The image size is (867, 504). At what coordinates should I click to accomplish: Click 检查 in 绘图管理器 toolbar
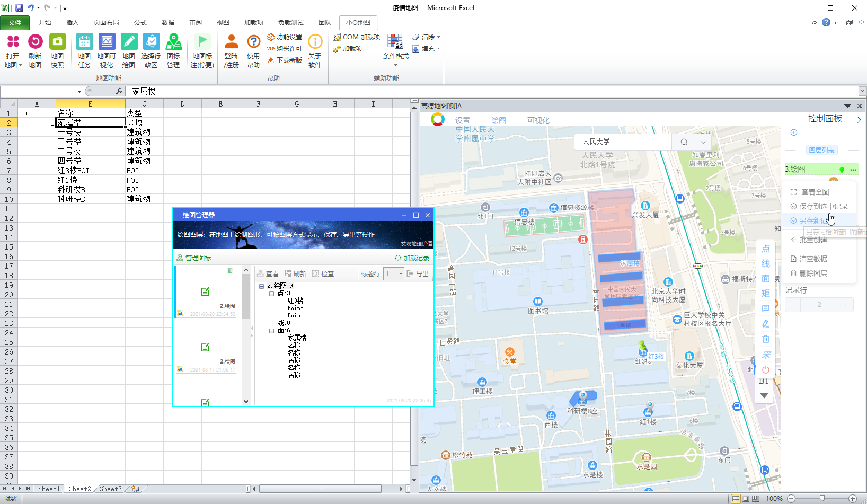(323, 273)
